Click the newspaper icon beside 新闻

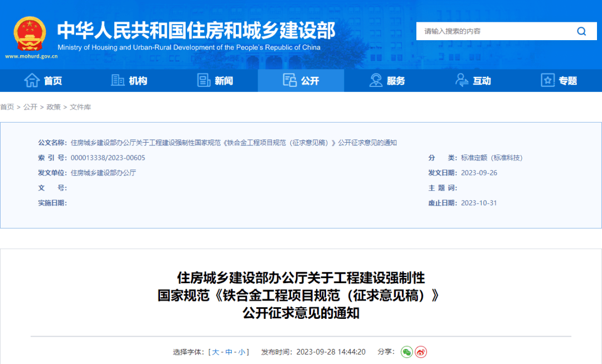tap(204, 80)
